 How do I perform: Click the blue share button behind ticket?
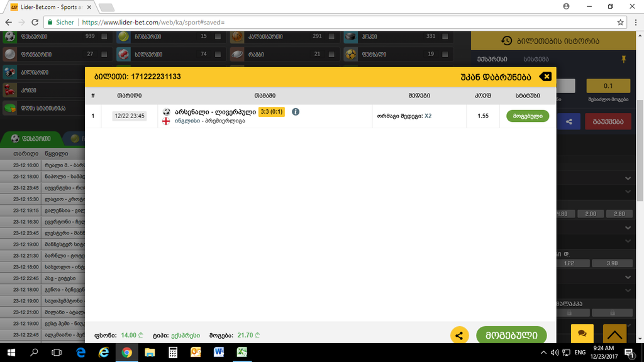point(569,121)
